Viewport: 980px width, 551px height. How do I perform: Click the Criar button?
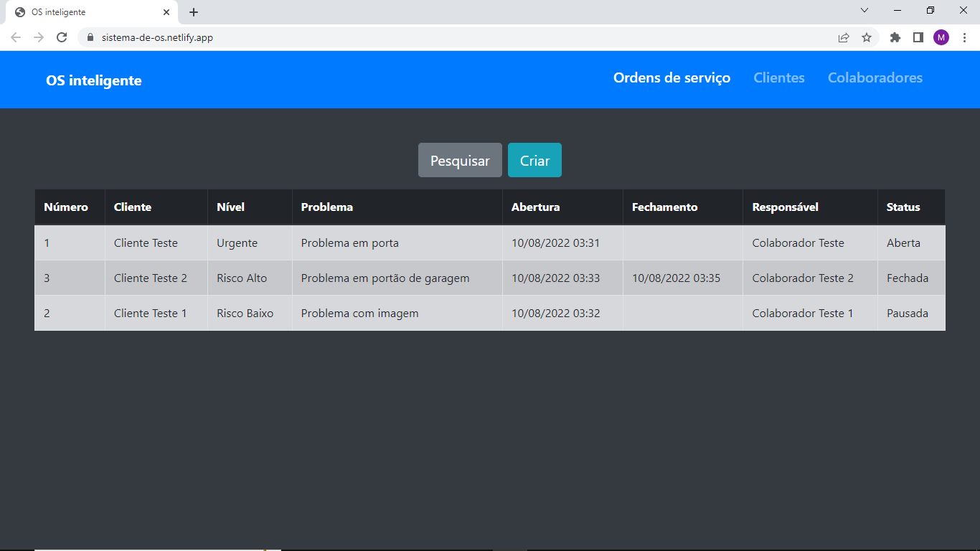pyautogui.click(x=534, y=160)
